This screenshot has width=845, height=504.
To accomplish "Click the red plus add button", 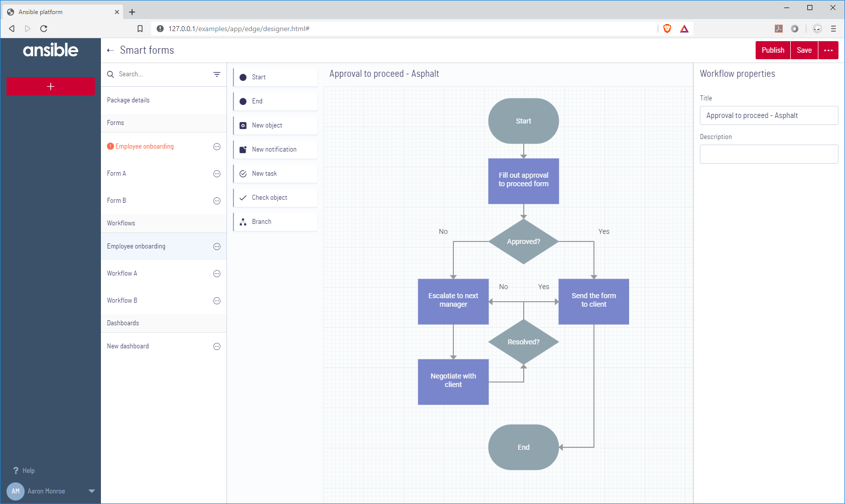I will [51, 86].
